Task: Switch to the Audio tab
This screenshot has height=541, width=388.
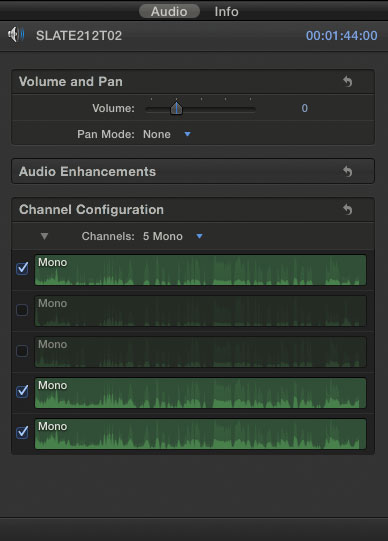Action: [169, 11]
